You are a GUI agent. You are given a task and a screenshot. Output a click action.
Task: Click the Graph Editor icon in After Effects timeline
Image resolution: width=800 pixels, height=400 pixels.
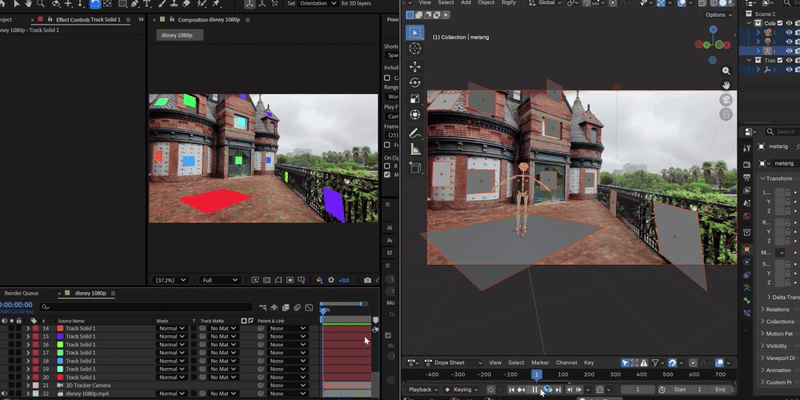[309, 308]
